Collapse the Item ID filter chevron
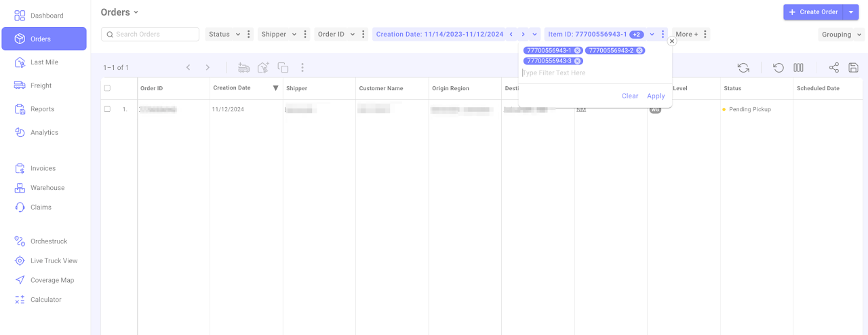 pyautogui.click(x=652, y=34)
